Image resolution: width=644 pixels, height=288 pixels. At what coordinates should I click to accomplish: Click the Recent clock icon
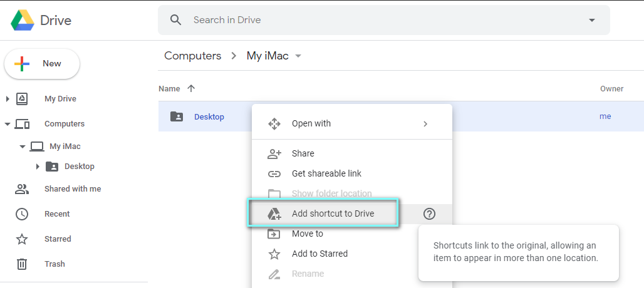click(x=22, y=214)
